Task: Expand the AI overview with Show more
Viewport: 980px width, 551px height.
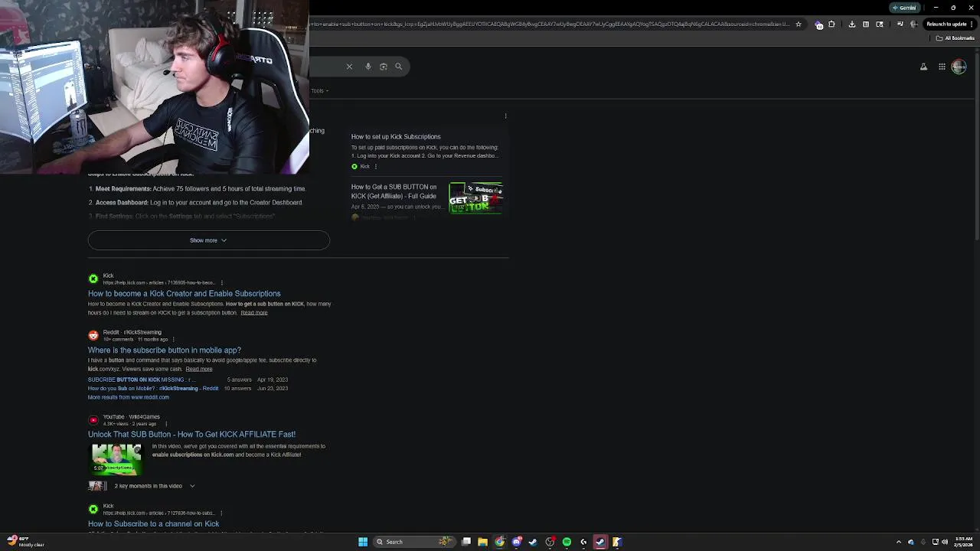Action: point(208,240)
